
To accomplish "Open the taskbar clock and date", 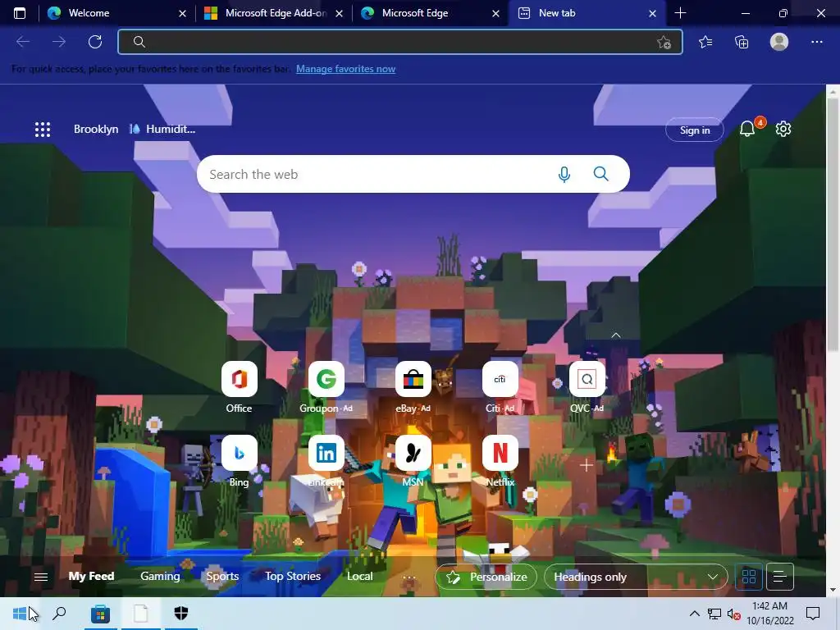I will [x=769, y=614].
